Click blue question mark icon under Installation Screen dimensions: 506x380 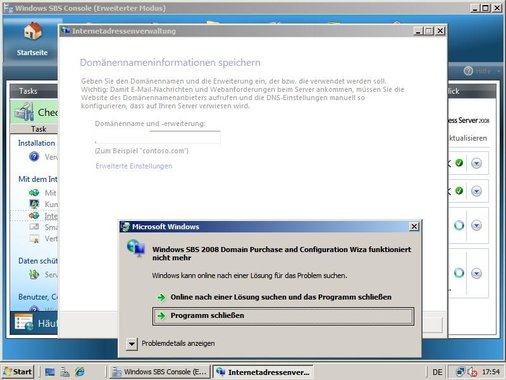coord(34,156)
